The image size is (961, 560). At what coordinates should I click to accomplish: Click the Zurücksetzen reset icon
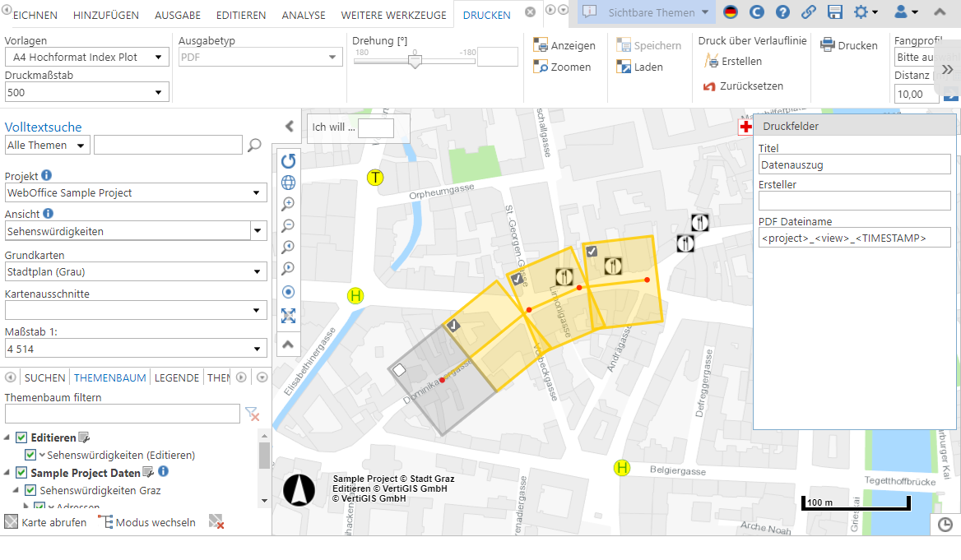pyautogui.click(x=708, y=86)
